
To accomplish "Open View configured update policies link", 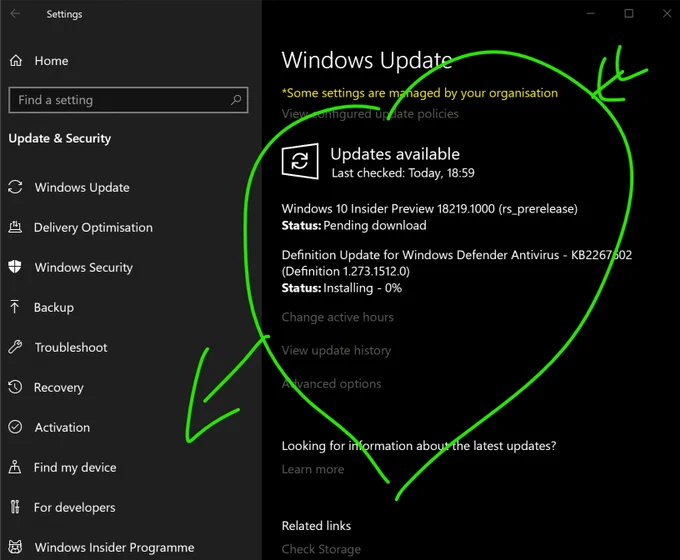I will tap(370, 114).
